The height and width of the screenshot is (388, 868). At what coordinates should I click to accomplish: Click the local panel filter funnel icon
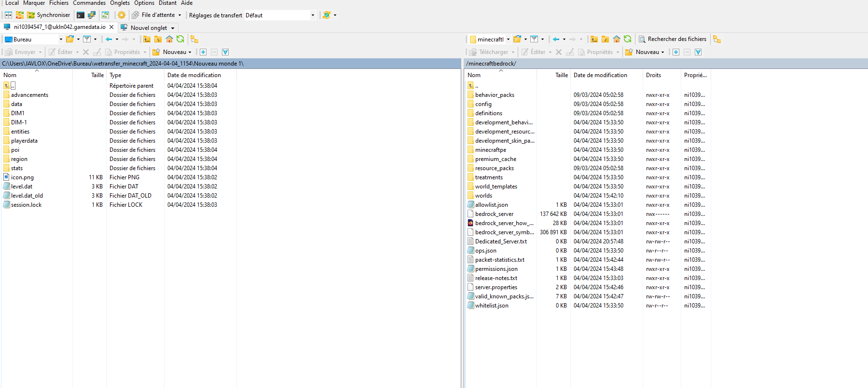tap(87, 39)
